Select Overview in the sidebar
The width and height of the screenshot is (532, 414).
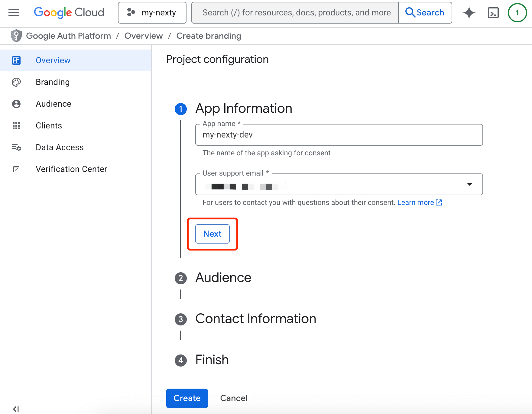point(76,60)
